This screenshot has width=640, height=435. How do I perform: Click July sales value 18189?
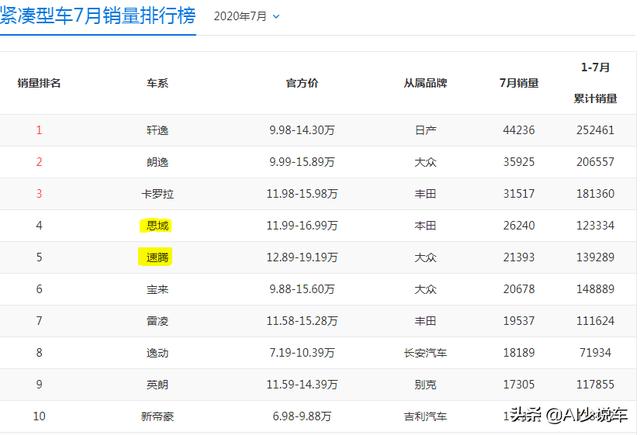pyautogui.click(x=519, y=353)
